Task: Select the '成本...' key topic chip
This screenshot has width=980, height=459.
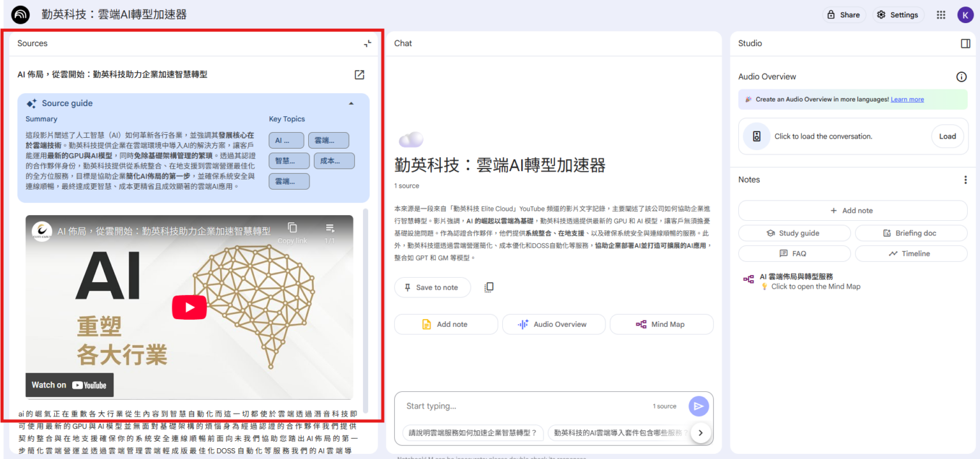Action: tap(334, 161)
